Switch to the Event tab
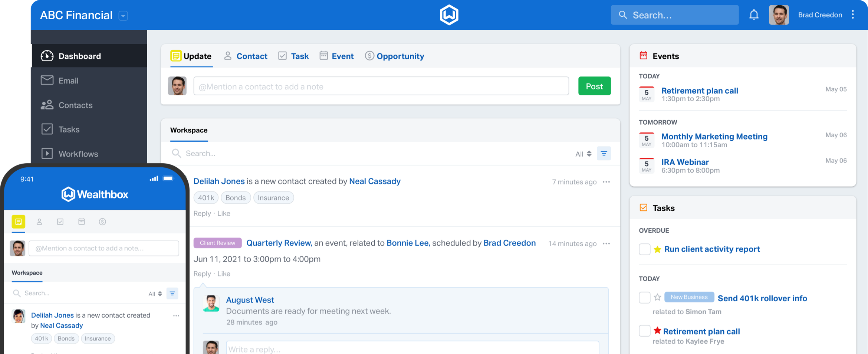This screenshot has height=354, width=868. tap(336, 56)
